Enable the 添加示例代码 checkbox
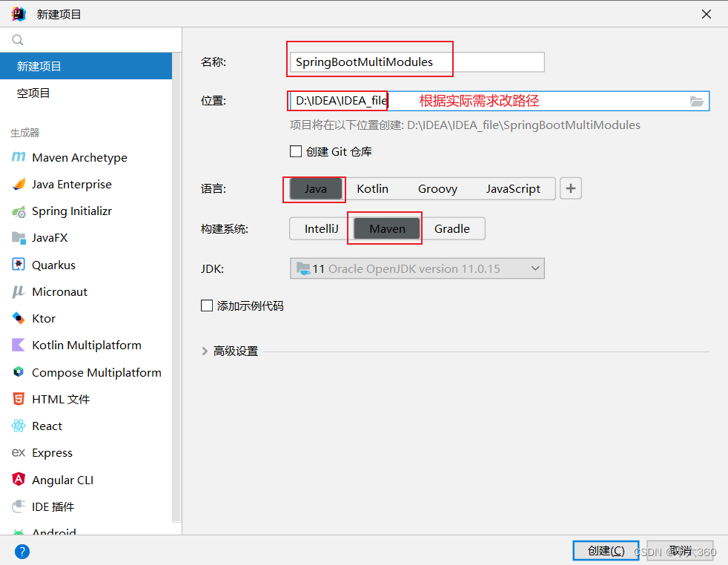The height and width of the screenshot is (565, 728). pos(207,305)
